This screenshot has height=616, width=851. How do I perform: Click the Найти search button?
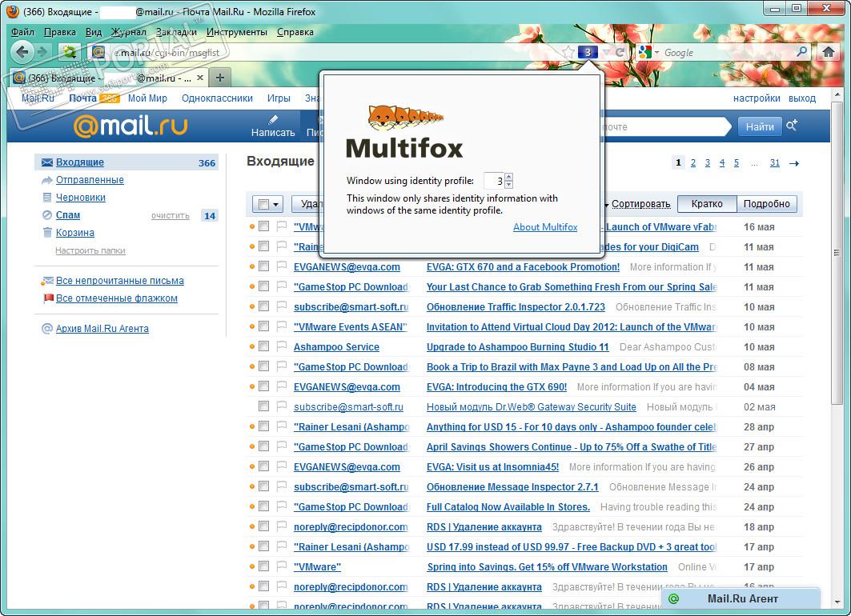coord(759,126)
